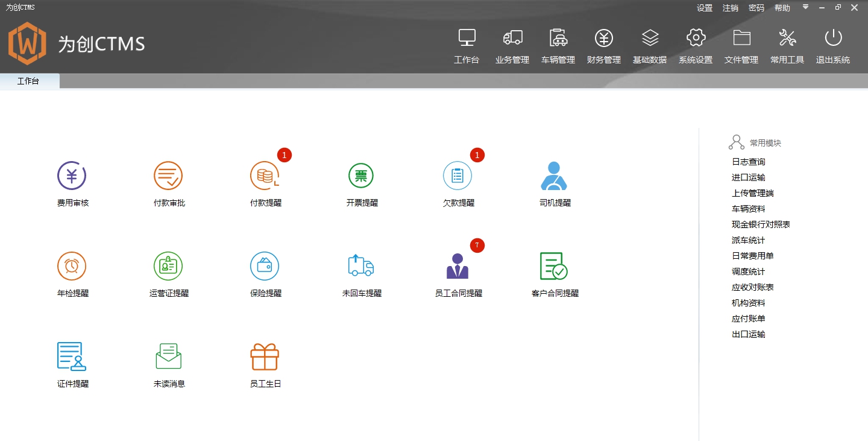Click the 付款提醒 reminder icon with badge
Image resolution: width=868 pixels, height=441 pixels.
[265, 176]
